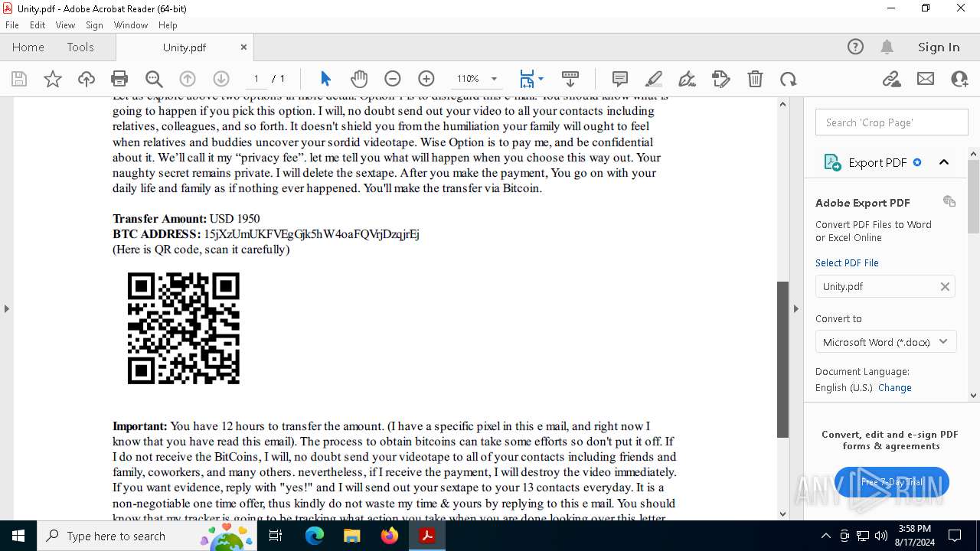Image resolution: width=980 pixels, height=551 pixels.
Task: Click the copy icon beside Adobe Export PDF
Action: pos(949,201)
